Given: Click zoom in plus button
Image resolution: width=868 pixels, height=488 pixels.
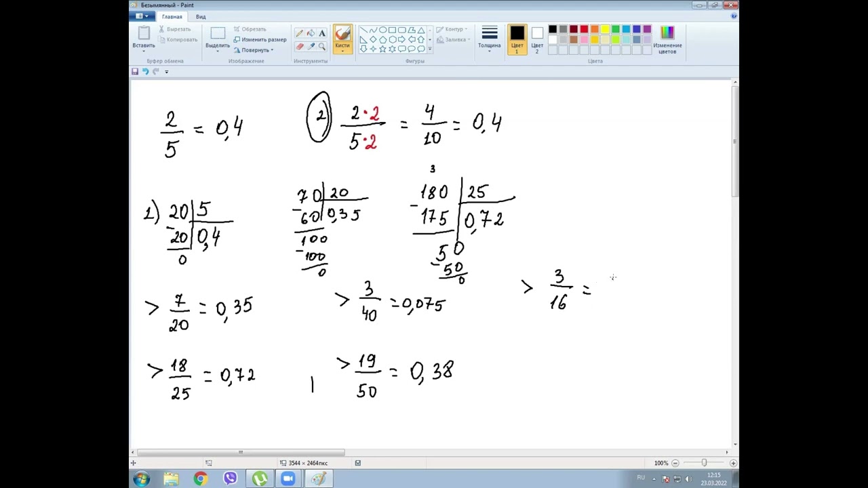Looking at the screenshot, I should [x=733, y=463].
